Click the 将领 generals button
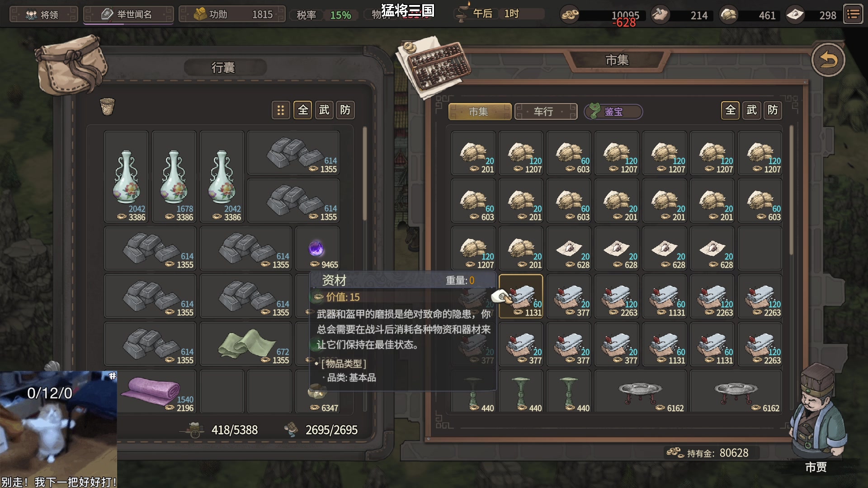 click(x=44, y=14)
